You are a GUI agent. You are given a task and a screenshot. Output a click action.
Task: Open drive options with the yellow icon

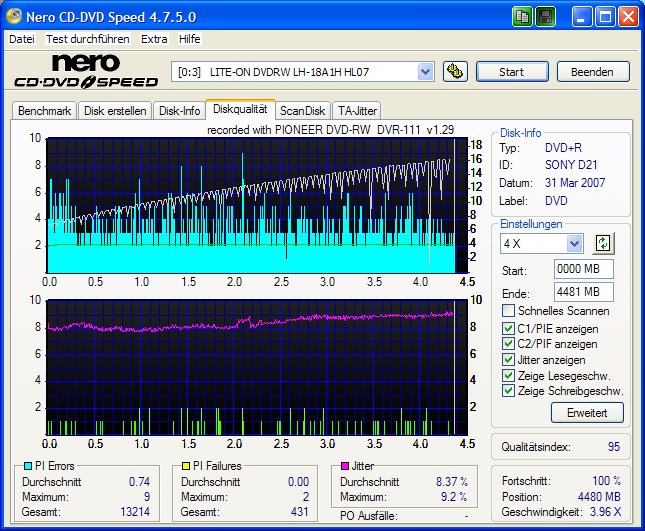coord(455,72)
